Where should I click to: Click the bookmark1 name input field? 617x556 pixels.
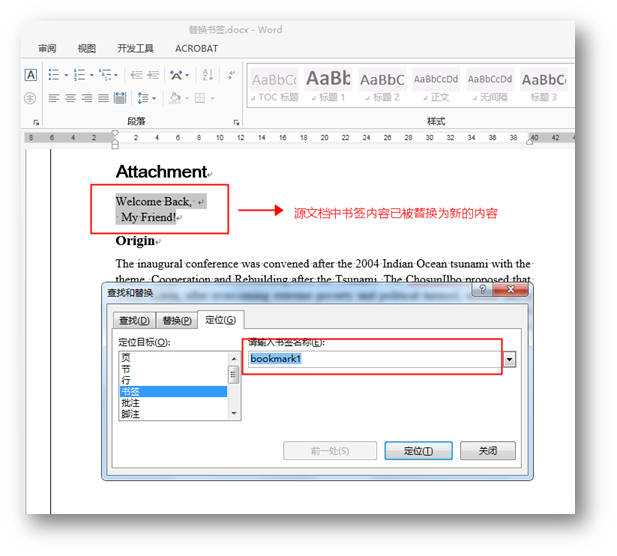(376, 359)
